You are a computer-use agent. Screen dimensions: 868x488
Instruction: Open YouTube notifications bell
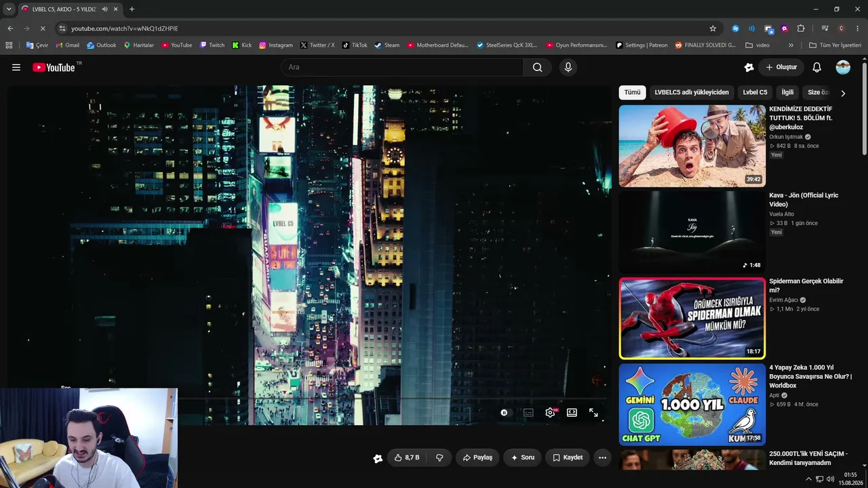click(817, 67)
